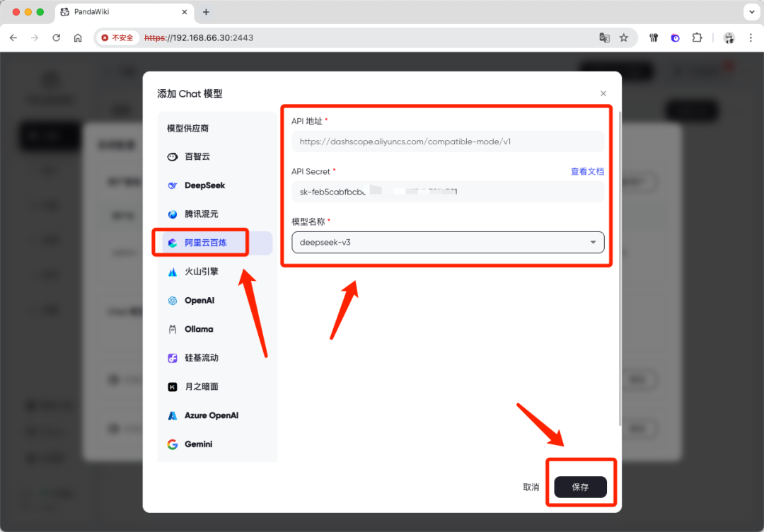Select the PandaWiki browser tab
The image size is (764, 532).
[x=125, y=12]
